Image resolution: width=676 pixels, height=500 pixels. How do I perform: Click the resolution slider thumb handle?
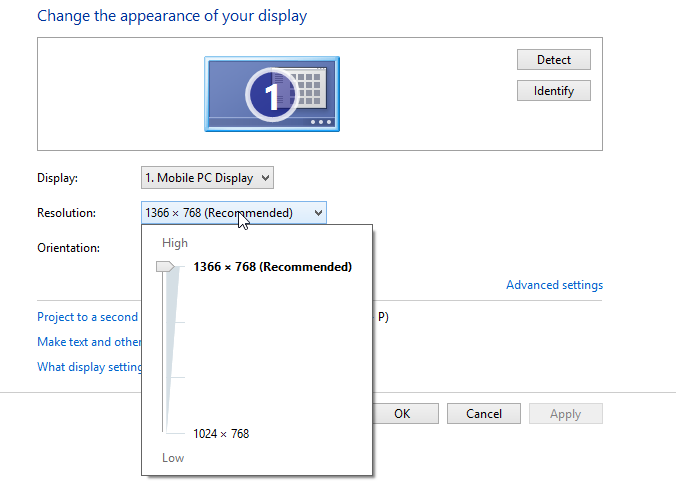pos(165,267)
